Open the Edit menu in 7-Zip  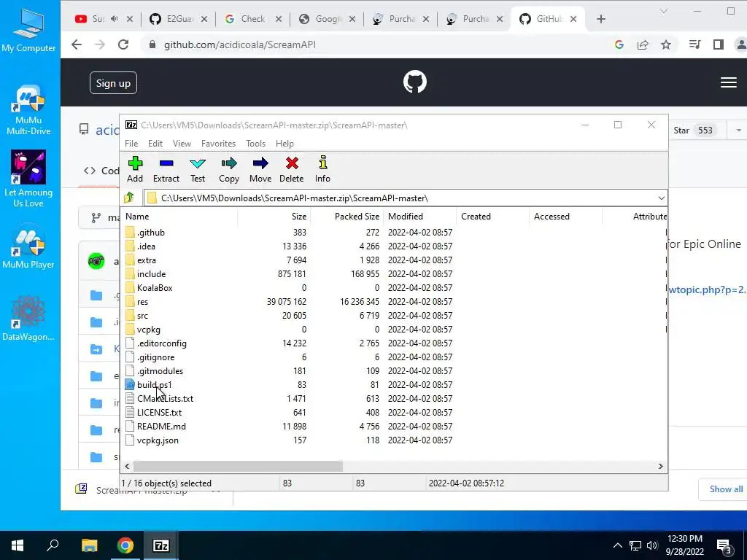tap(155, 144)
